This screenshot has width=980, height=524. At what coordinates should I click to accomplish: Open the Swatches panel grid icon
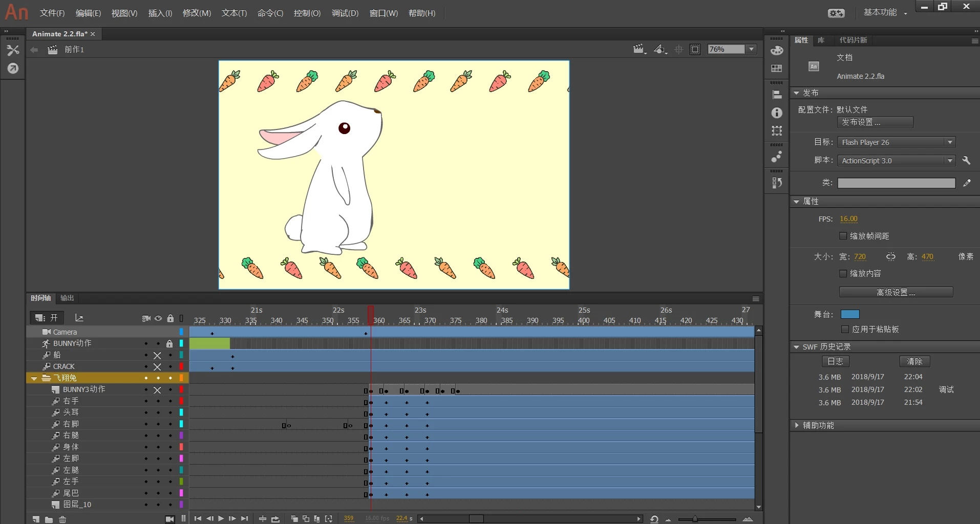777,69
